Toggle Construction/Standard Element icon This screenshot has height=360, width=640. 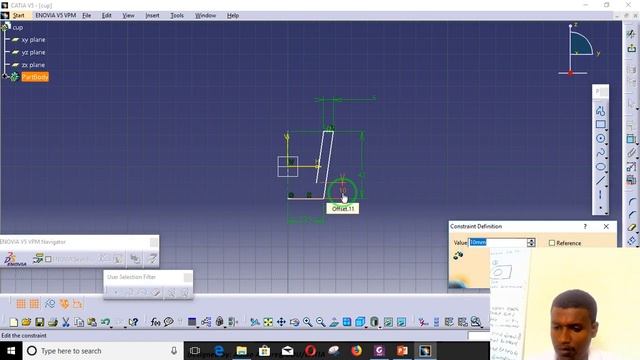(50, 303)
